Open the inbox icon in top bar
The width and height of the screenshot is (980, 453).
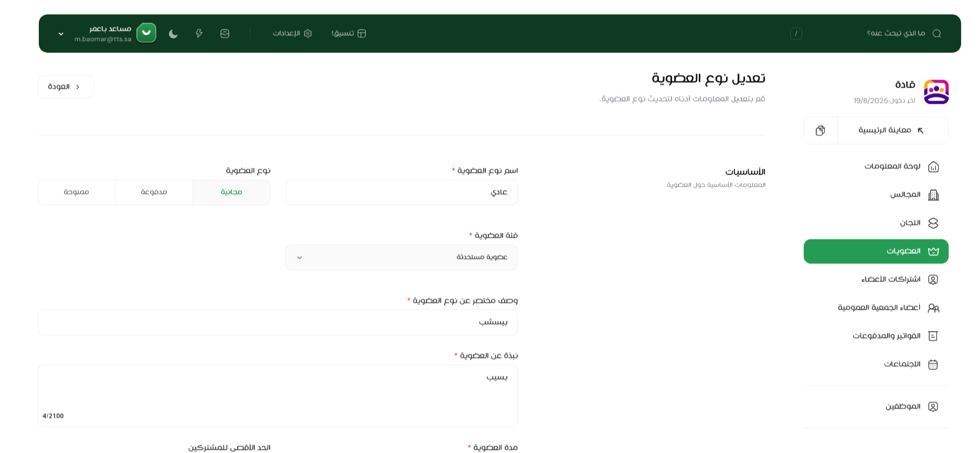click(225, 34)
